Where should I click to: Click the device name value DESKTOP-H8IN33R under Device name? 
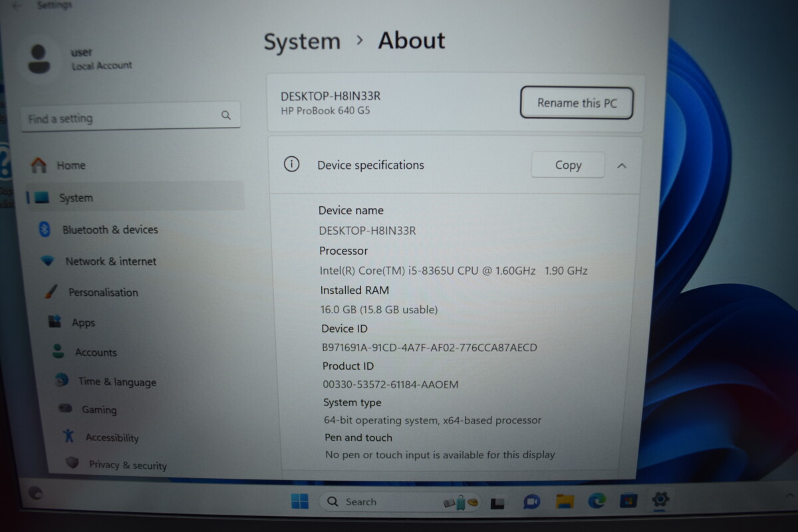click(x=368, y=231)
